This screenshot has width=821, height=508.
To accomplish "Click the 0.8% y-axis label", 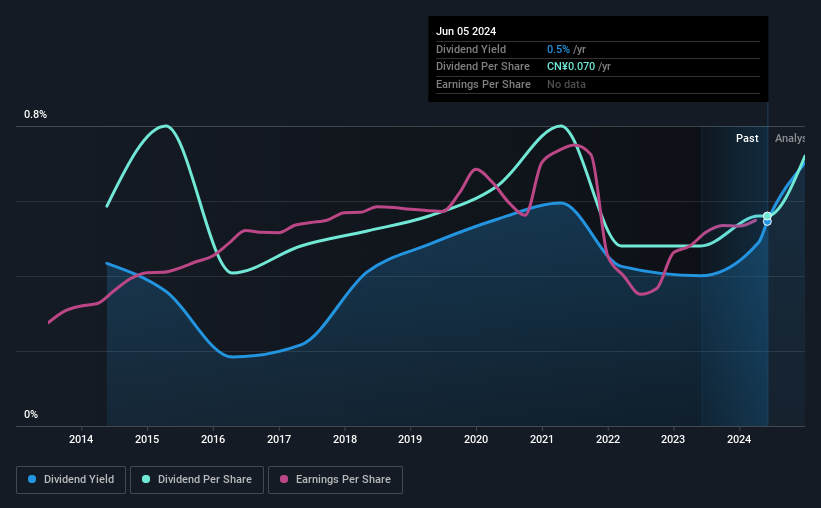I will [36, 114].
